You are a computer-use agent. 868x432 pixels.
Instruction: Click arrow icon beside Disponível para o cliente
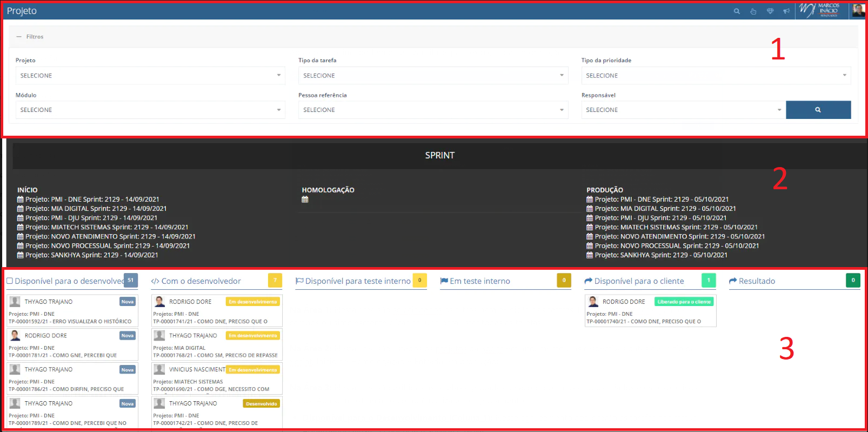tap(589, 281)
